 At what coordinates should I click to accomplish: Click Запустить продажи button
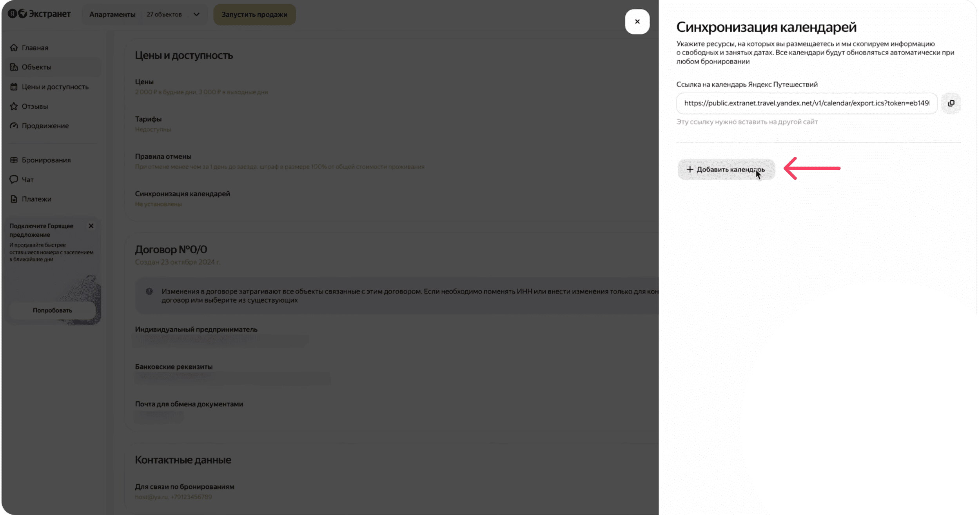coord(254,15)
